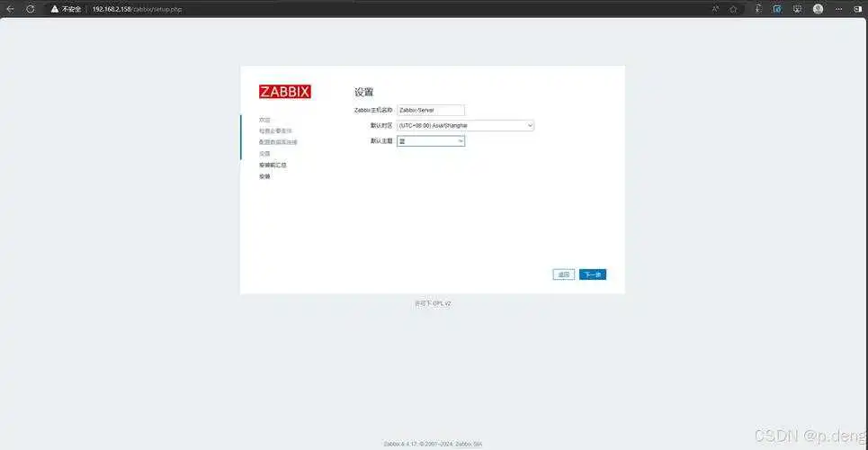868x450 pixels.
Task: Open the GPL v2 license link
Action: click(x=441, y=303)
